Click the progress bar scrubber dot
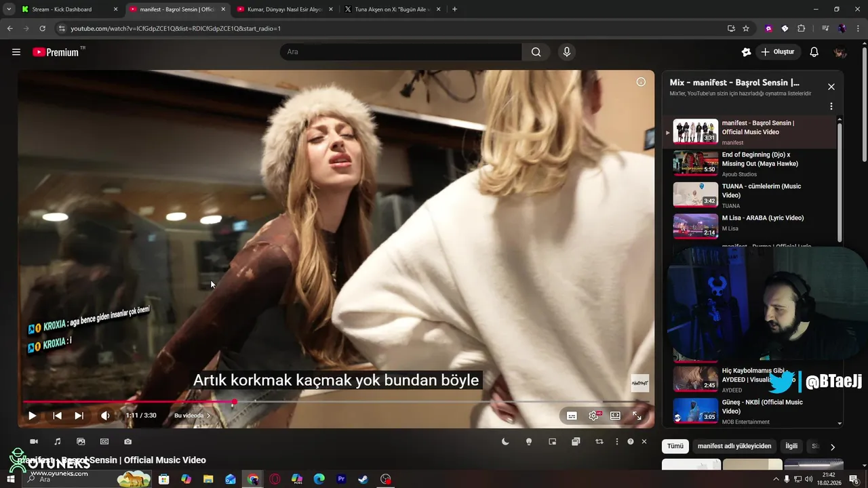The image size is (868, 488). 235,402
